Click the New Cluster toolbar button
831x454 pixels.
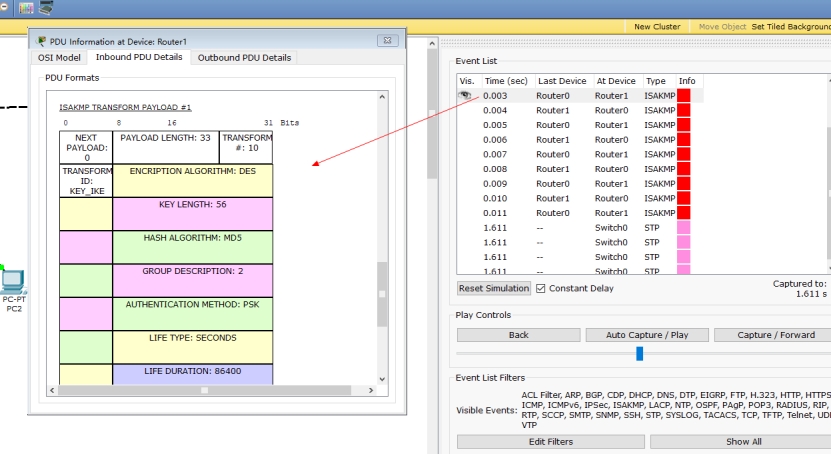point(657,27)
